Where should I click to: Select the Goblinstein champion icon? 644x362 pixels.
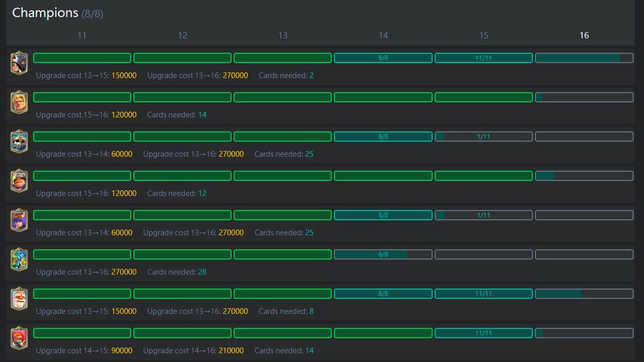pyautogui.click(x=19, y=260)
